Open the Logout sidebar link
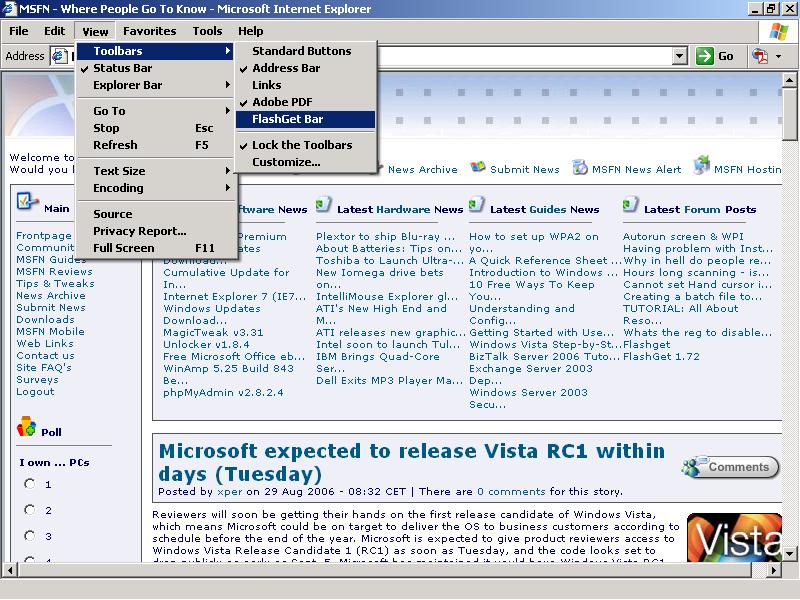 tap(35, 392)
